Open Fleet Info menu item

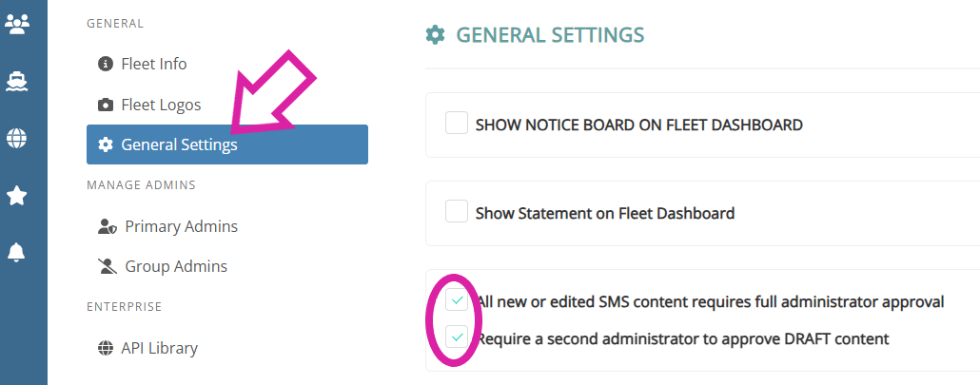point(154,64)
